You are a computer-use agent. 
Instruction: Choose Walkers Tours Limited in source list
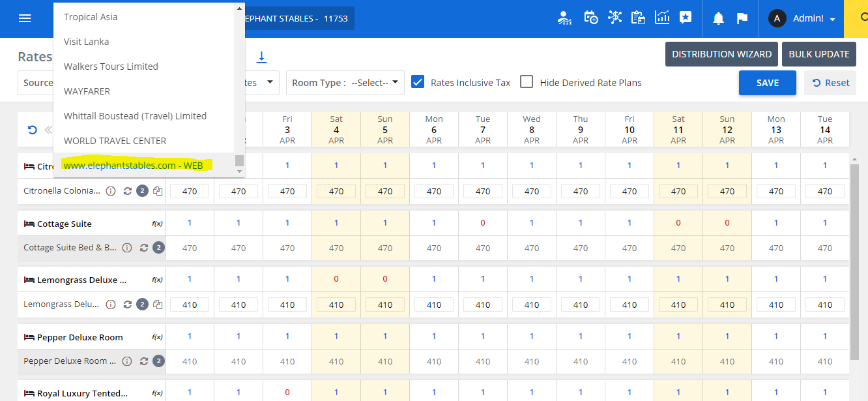point(111,67)
